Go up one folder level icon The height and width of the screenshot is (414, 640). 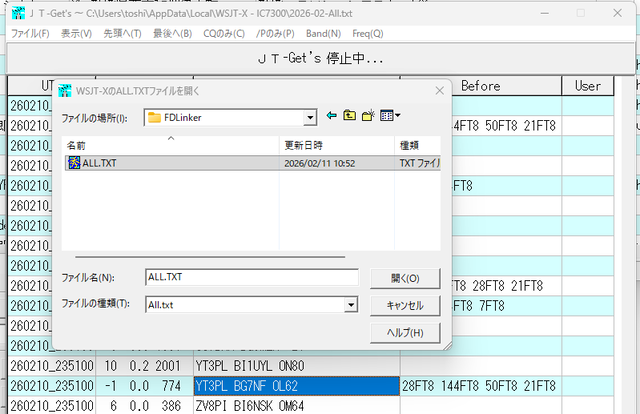tap(349, 116)
